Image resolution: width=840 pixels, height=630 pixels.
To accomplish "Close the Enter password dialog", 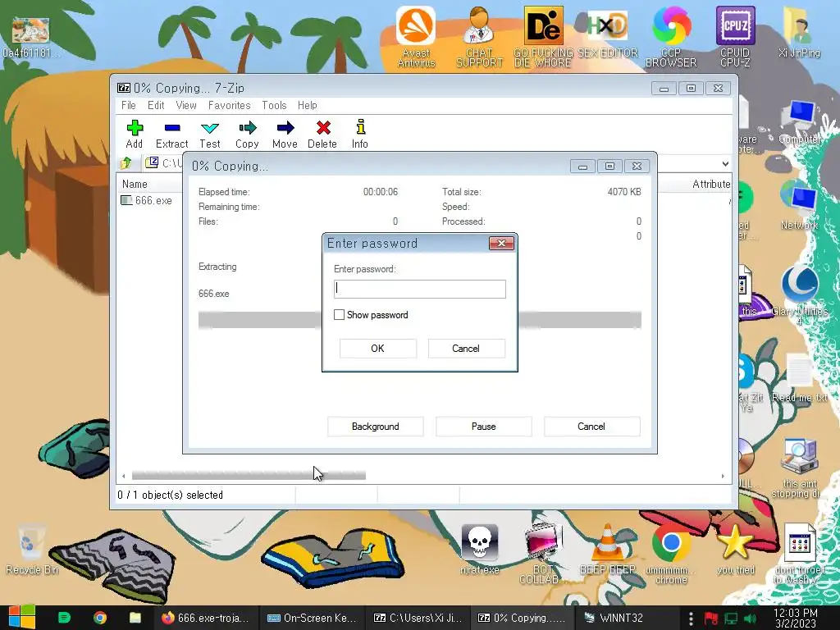I will [x=501, y=243].
